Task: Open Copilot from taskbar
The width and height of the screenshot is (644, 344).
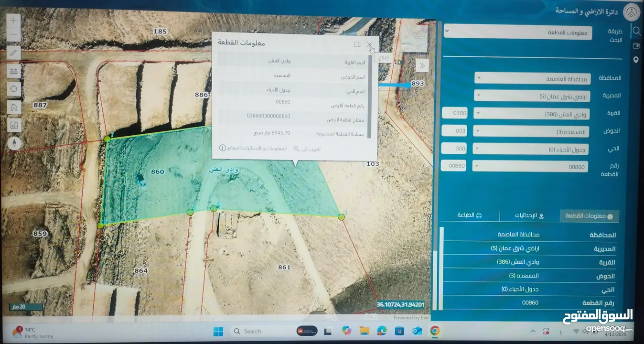Action: point(346,331)
